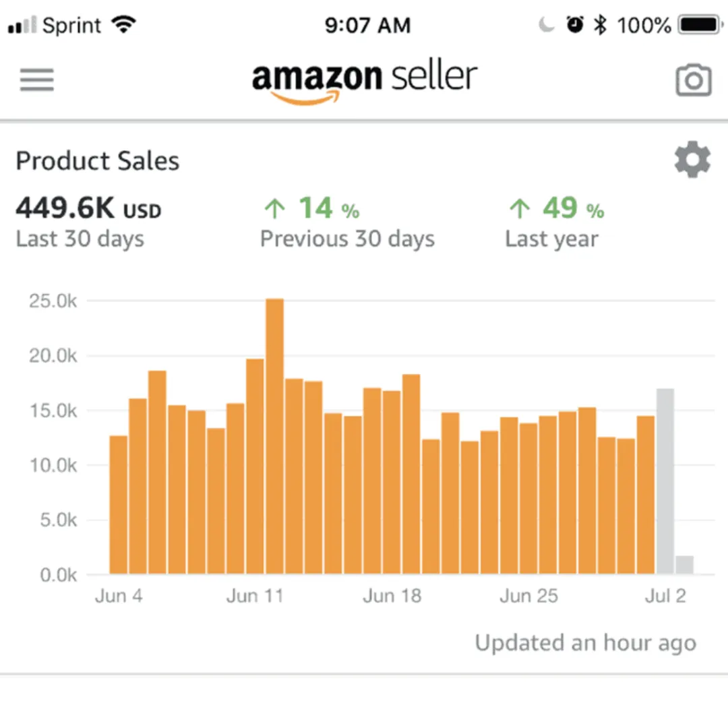
Task: Select the tall gray bar near Jul 2
Action: [665, 481]
